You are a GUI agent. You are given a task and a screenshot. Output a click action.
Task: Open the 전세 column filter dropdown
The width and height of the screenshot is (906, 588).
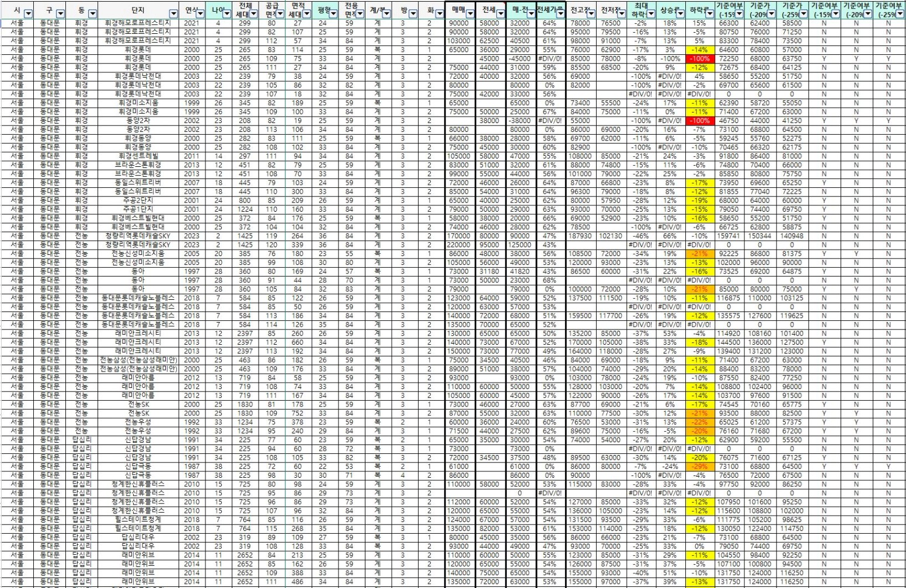[500, 13]
